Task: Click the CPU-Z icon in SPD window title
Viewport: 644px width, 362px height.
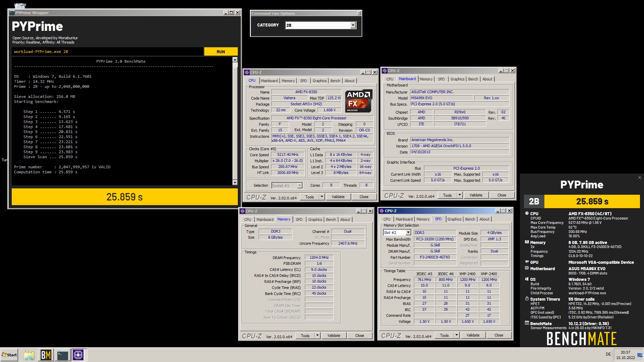Action: [382, 211]
